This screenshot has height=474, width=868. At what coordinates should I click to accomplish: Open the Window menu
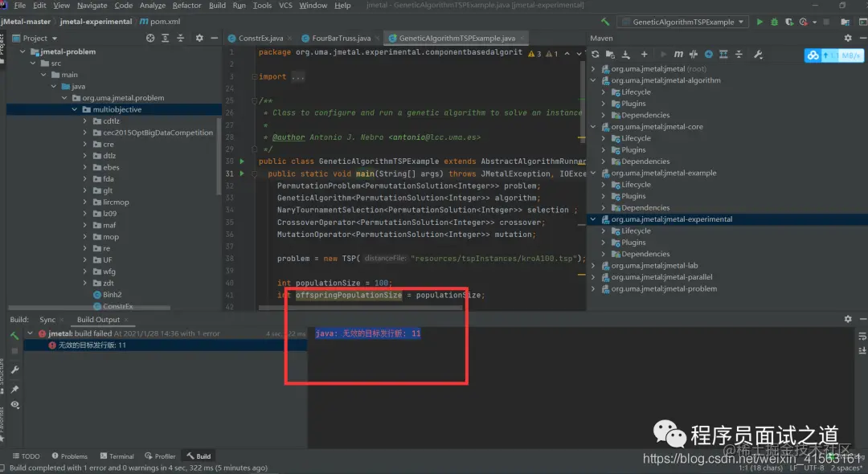[313, 5]
